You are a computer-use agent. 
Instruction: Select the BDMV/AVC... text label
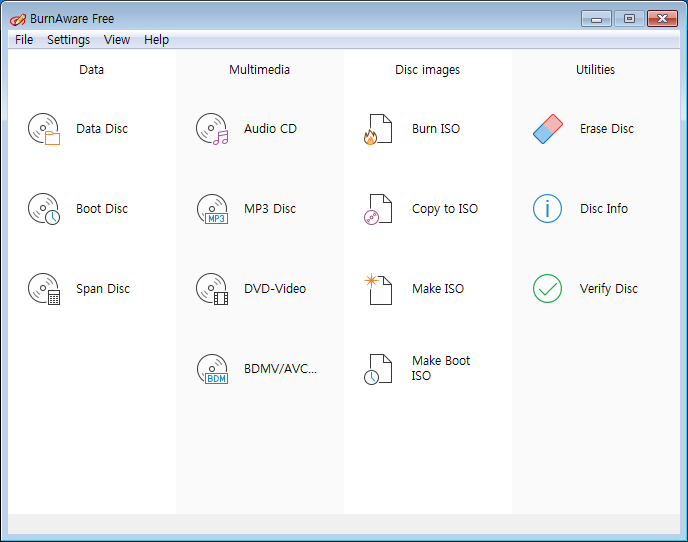pyautogui.click(x=280, y=369)
